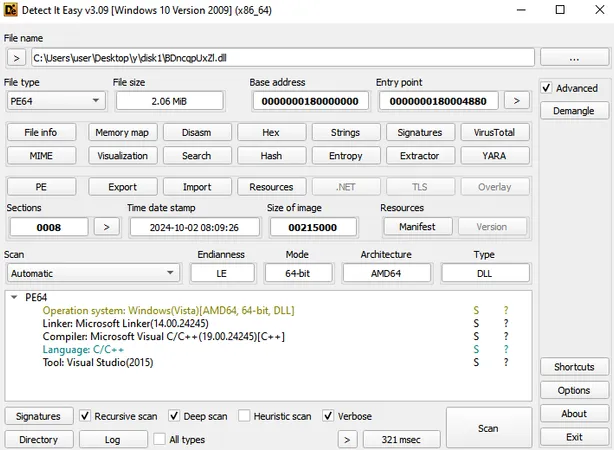Click the Detect It Easy title bar icon

[11, 10]
